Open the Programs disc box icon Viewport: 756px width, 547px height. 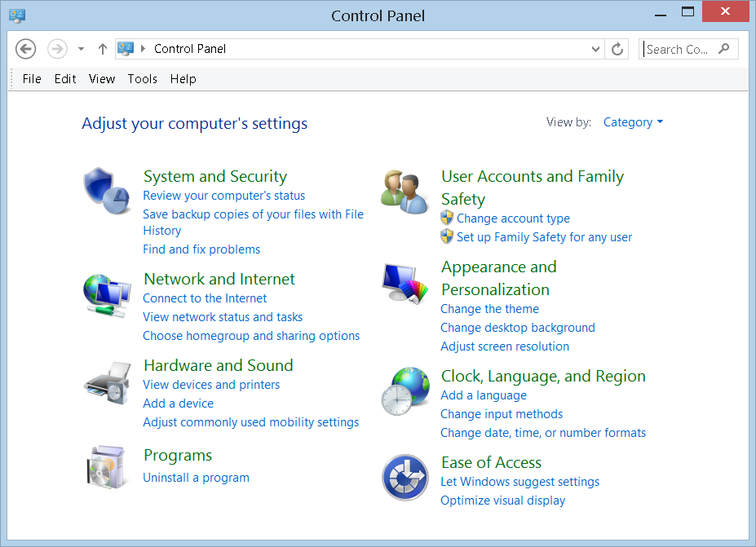tap(107, 467)
